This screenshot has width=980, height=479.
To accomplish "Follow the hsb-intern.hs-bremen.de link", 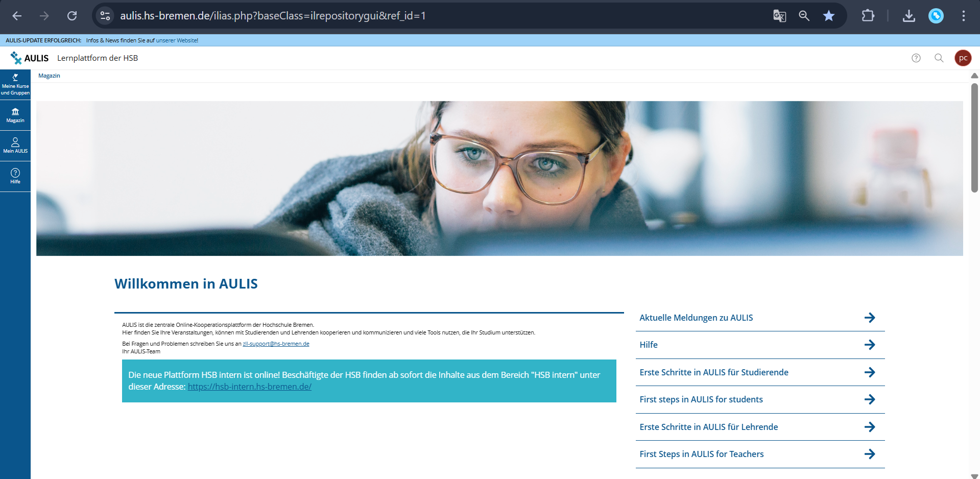I will 249,387.
